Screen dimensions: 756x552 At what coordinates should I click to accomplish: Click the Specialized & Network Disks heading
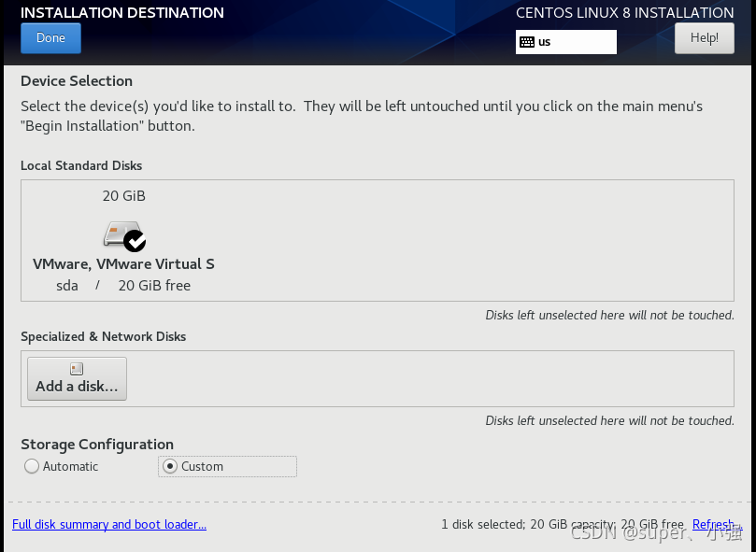(x=103, y=336)
